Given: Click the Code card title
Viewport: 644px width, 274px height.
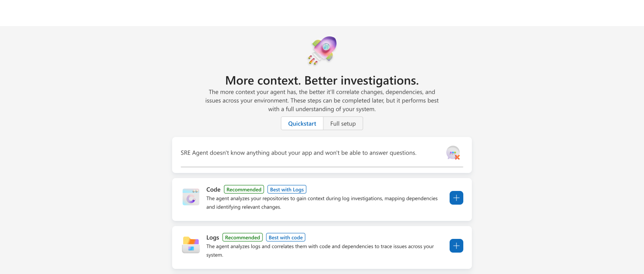Looking at the screenshot, I should point(213,190).
